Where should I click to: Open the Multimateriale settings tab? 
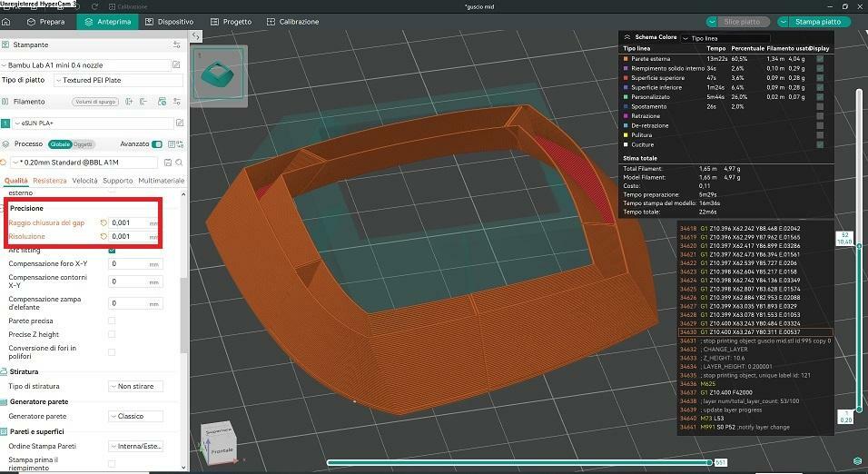click(x=161, y=181)
